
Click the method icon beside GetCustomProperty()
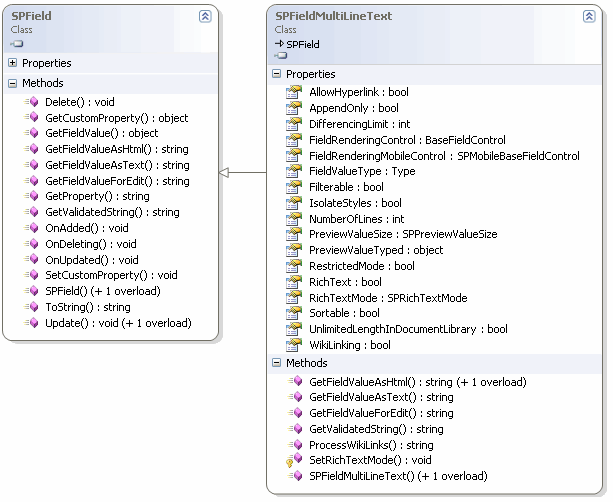[32, 117]
